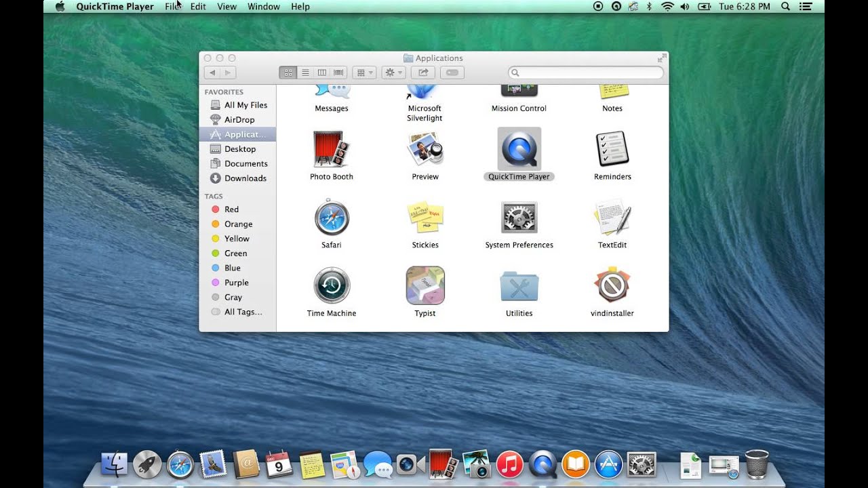Click the battery status menu bar icon
The image size is (868, 488).
(705, 6)
